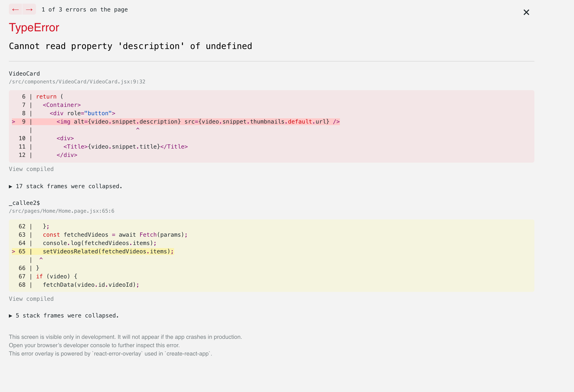The width and height of the screenshot is (574, 392).
Task: Click the TypeError heading
Action: (34, 28)
